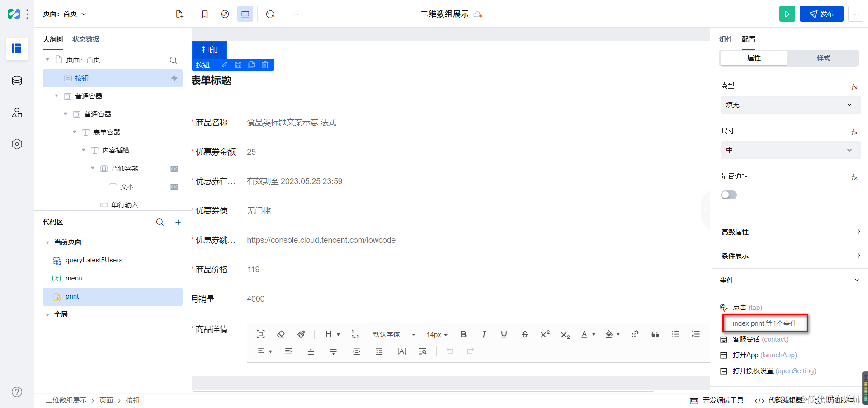
Task: Open the help question mark icon
Action: pos(17,392)
